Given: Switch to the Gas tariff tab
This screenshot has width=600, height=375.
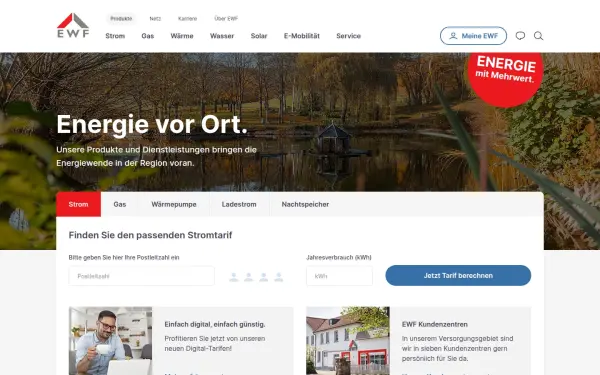Looking at the screenshot, I should [120, 204].
